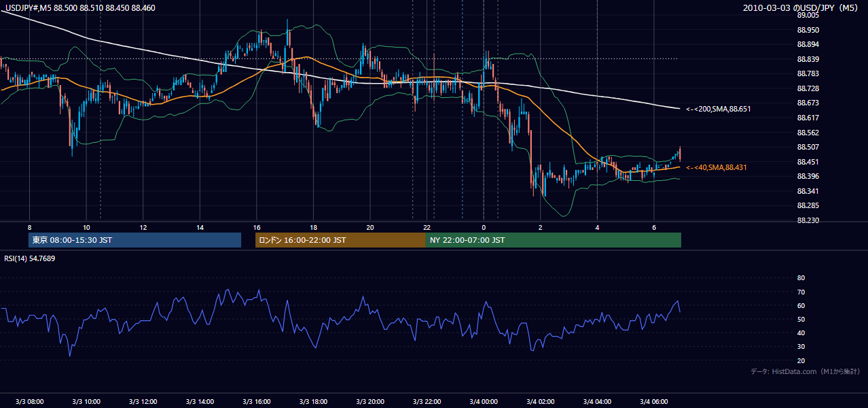The image size is (868, 408).
Task: Click the RSI axis value 50
Action: coord(801,319)
